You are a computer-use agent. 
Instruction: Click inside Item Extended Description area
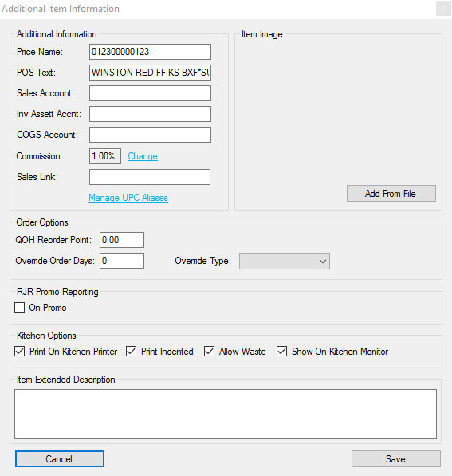[x=226, y=414]
